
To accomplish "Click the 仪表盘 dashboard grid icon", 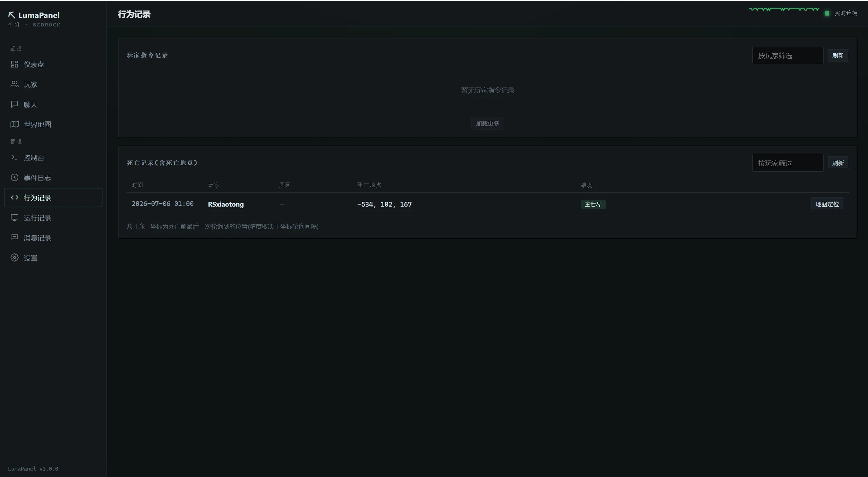I will 14,64.
